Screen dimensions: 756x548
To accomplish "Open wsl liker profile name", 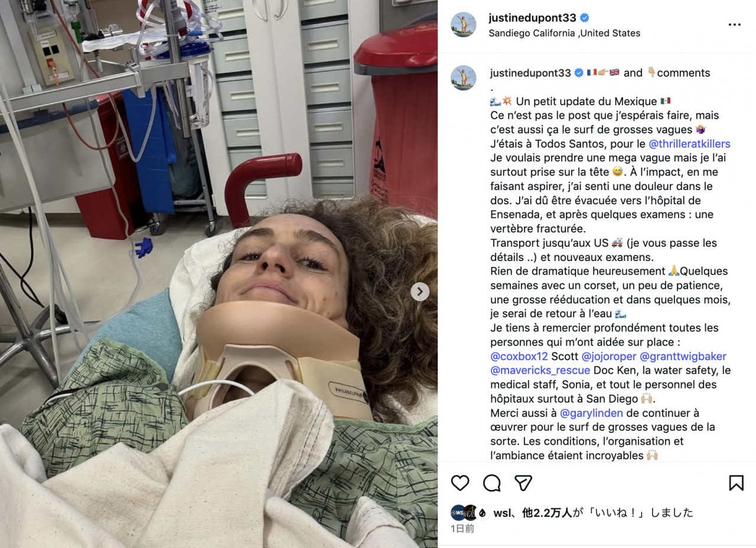I will [504, 513].
